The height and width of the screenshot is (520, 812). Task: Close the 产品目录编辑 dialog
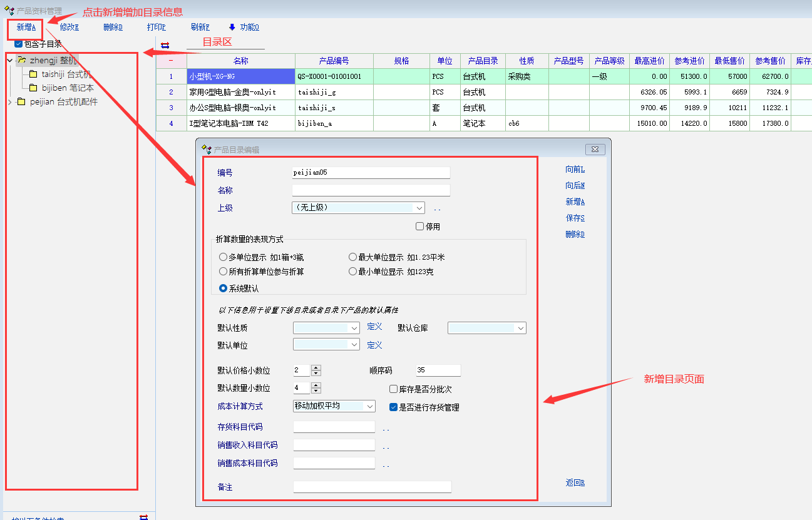(594, 150)
